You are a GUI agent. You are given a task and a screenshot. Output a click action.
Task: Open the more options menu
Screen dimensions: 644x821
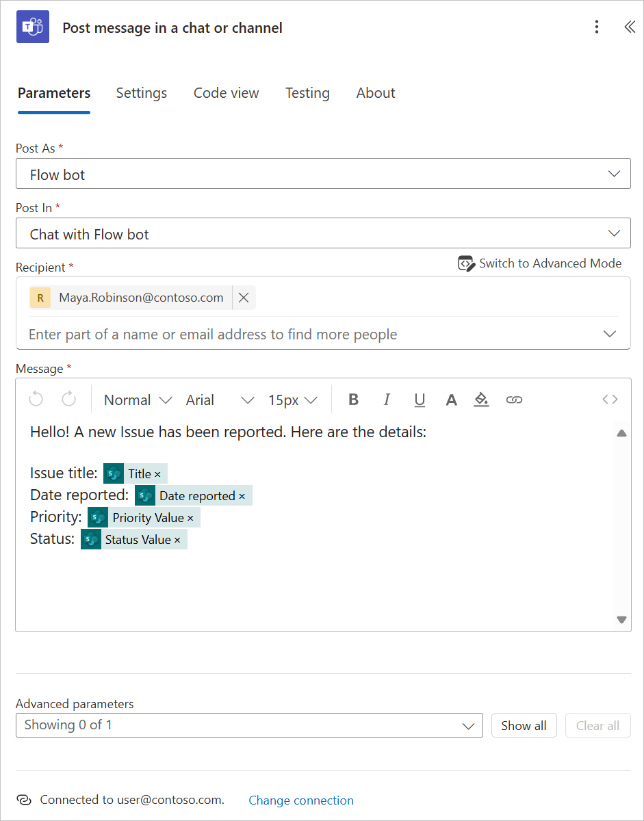tap(596, 27)
